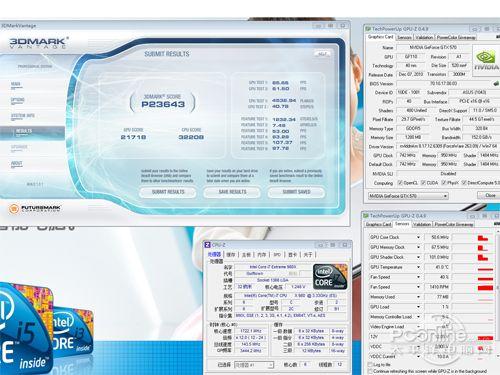
Task: Open the 内存 tab in CPU-Z
Action: coord(262,255)
